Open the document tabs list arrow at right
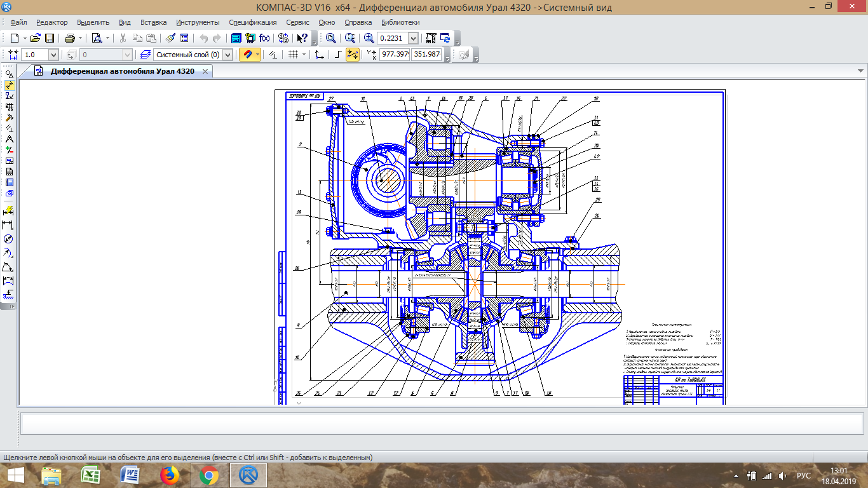 pos(860,71)
